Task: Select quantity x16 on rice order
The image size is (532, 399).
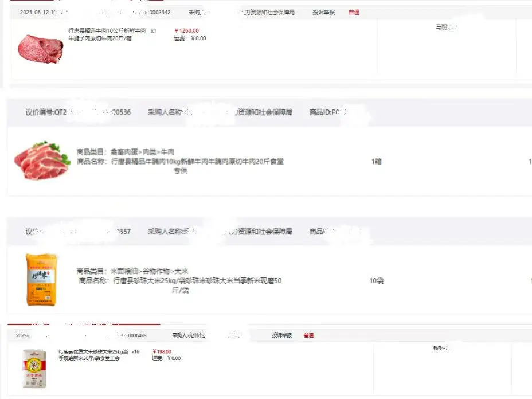Action: click(135, 351)
